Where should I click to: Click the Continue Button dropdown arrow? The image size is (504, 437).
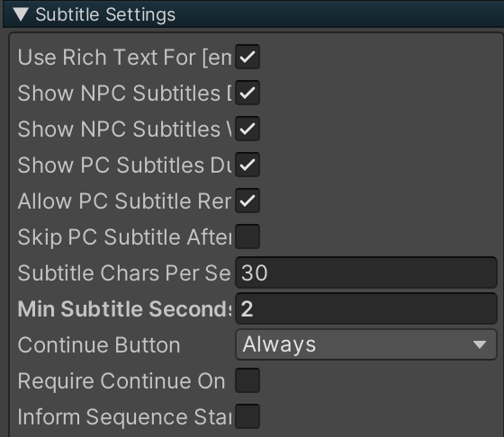click(x=480, y=344)
